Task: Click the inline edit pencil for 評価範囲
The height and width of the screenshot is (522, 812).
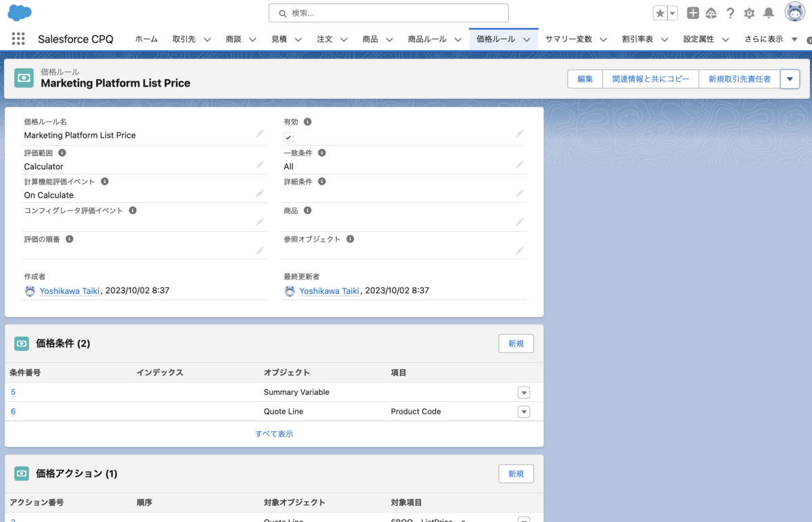Action: [259, 163]
